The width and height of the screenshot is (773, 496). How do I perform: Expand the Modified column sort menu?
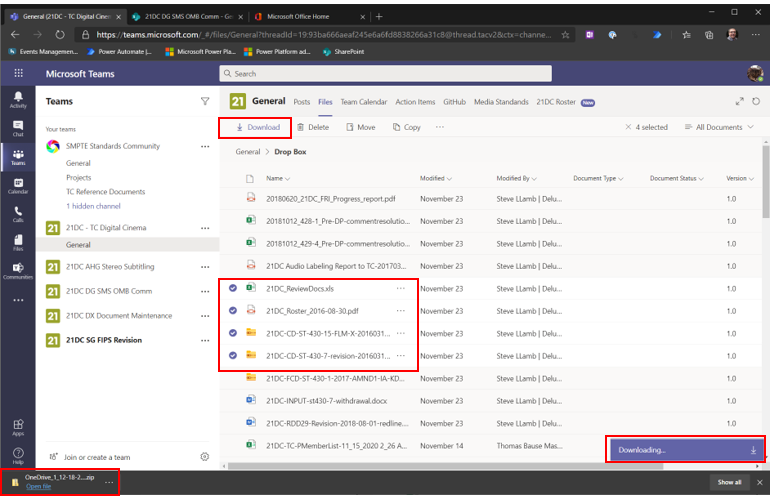coord(436,178)
